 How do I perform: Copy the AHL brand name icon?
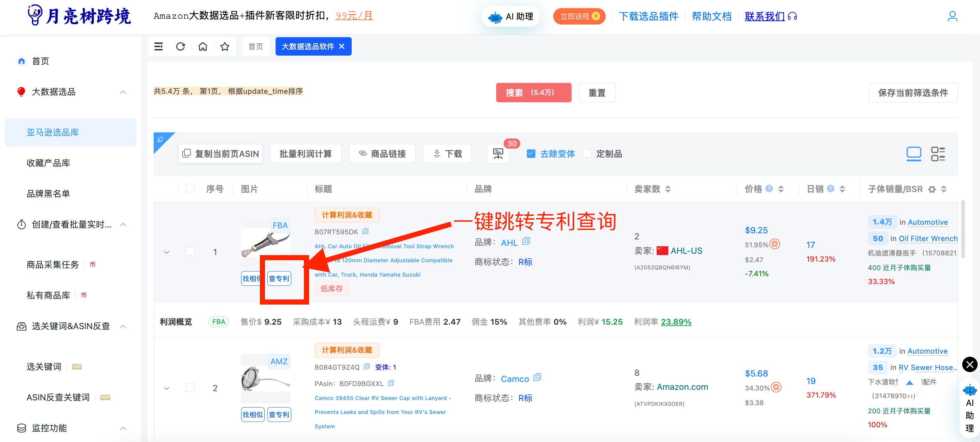point(526,242)
